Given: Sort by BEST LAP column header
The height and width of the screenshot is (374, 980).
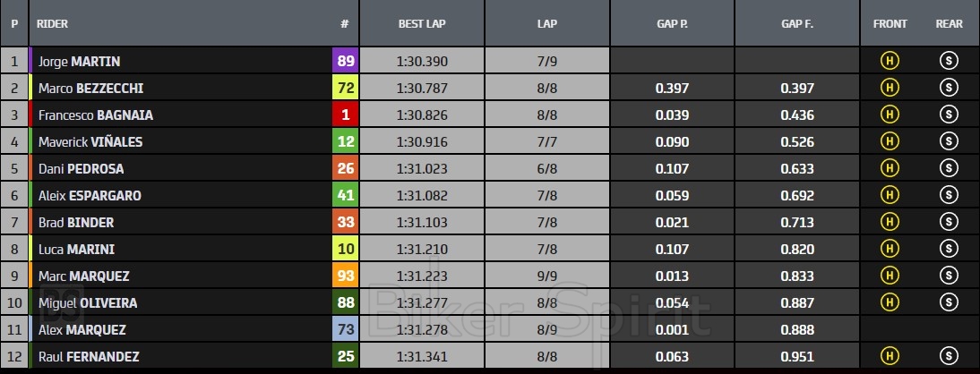Looking at the screenshot, I should coord(422,24).
